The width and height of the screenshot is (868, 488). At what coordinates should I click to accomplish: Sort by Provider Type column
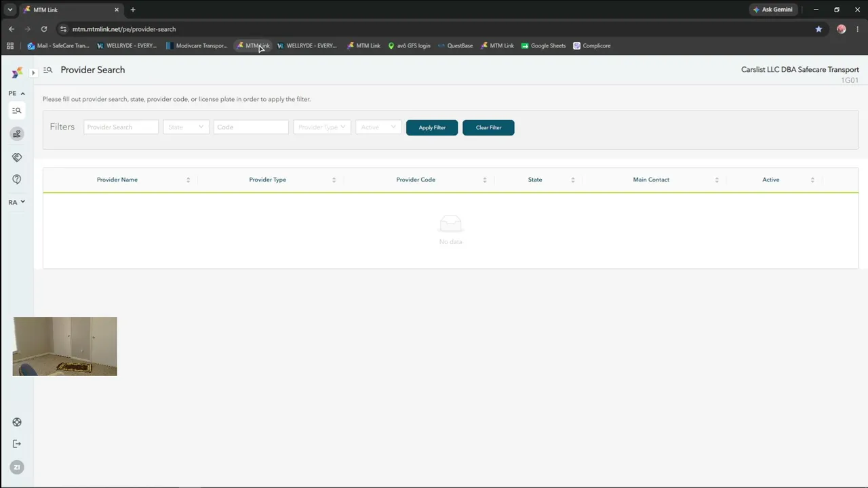tap(334, 180)
